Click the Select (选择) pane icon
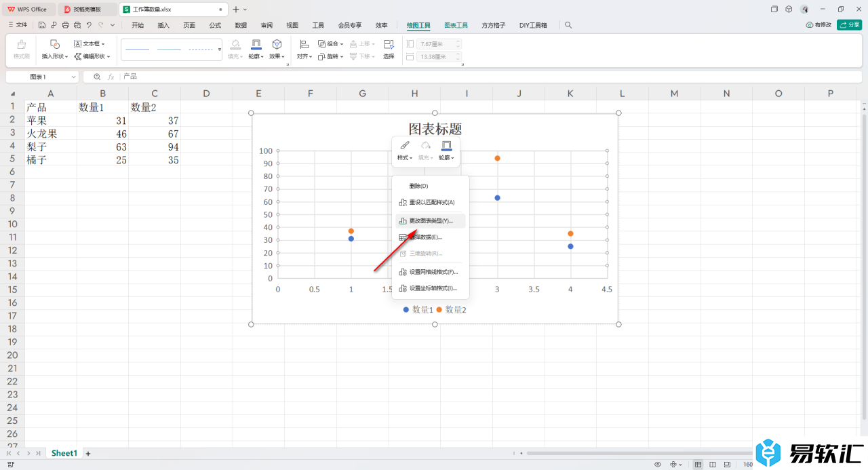 point(389,43)
